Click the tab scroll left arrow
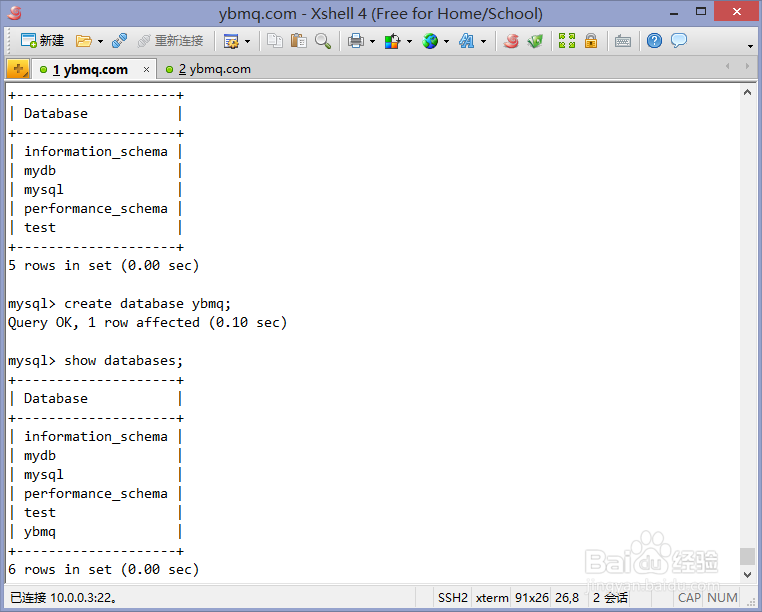The width and height of the screenshot is (762, 612). (727, 66)
